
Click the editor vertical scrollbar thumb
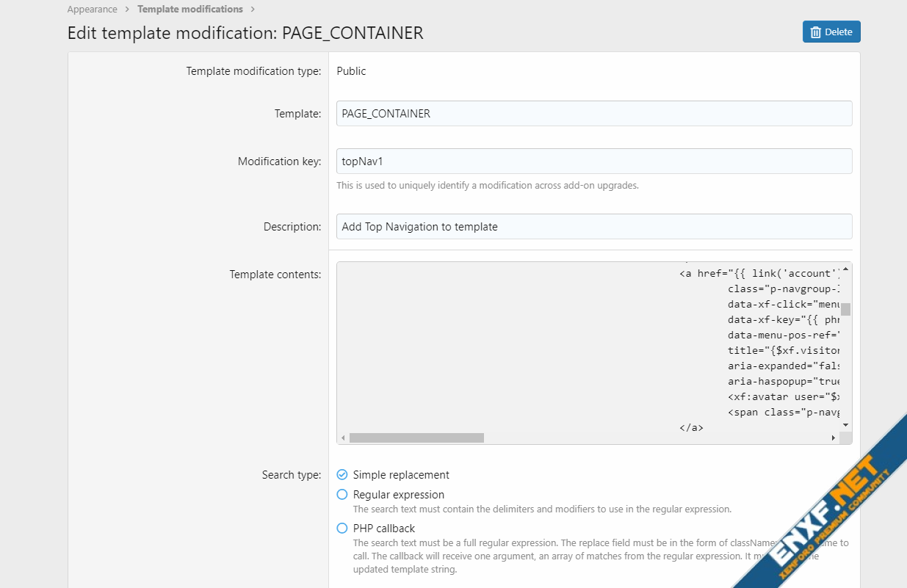point(846,309)
